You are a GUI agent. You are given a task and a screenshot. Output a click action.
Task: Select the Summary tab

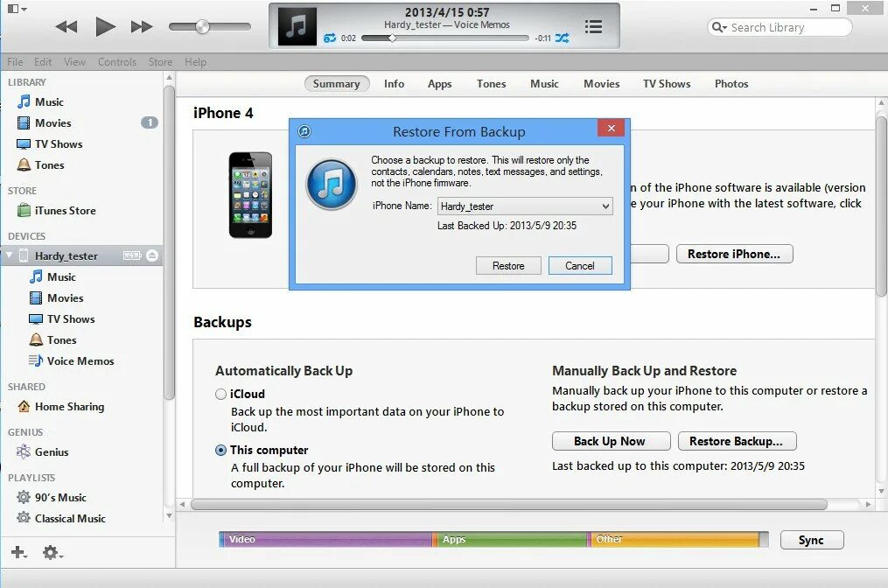(337, 84)
